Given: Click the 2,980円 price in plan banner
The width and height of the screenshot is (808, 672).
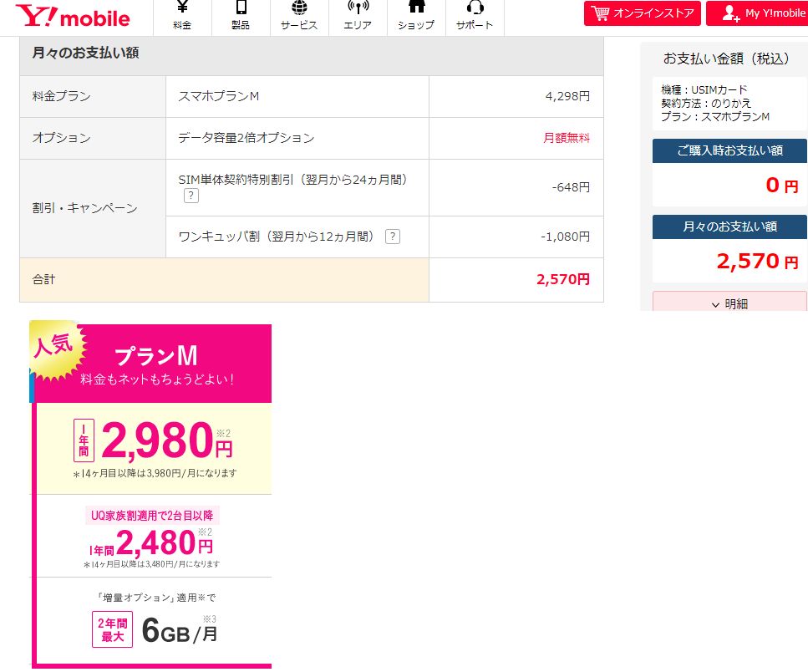Looking at the screenshot, I should coord(166,440).
